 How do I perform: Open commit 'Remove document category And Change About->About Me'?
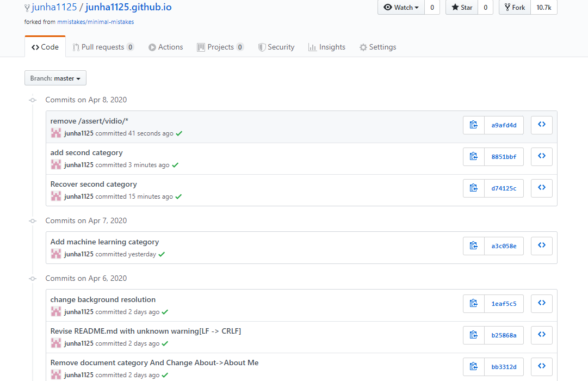(154, 362)
